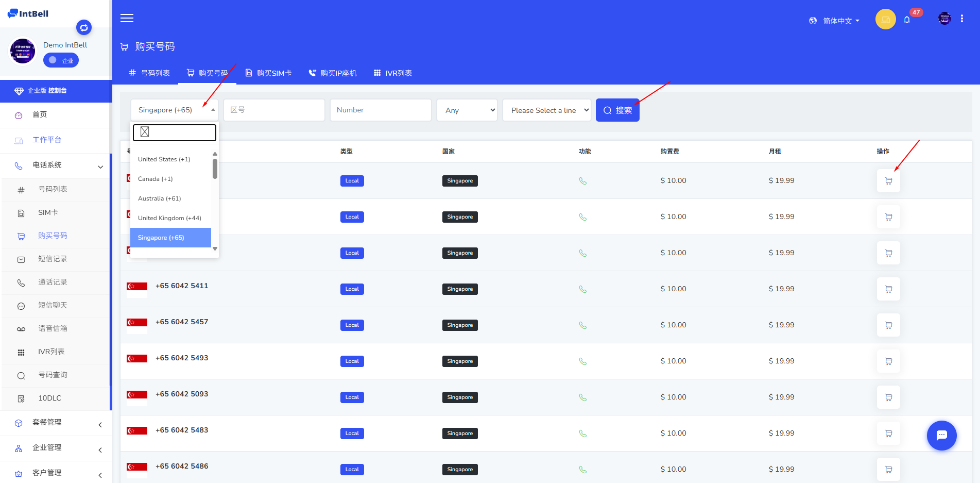The height and width of the screenshot is (483, 980).
Task: Open the language selector dropdown
Action: [x=834, y=21]
